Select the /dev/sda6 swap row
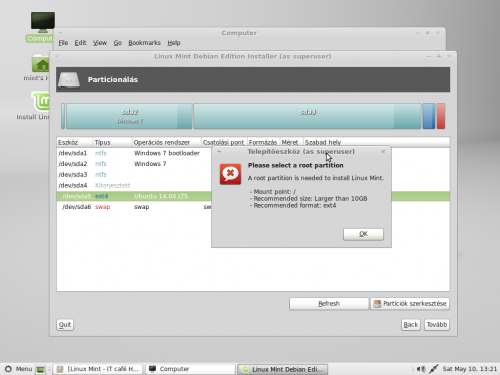The height and width of the screenshot is (375, 500). pos(134,207)
